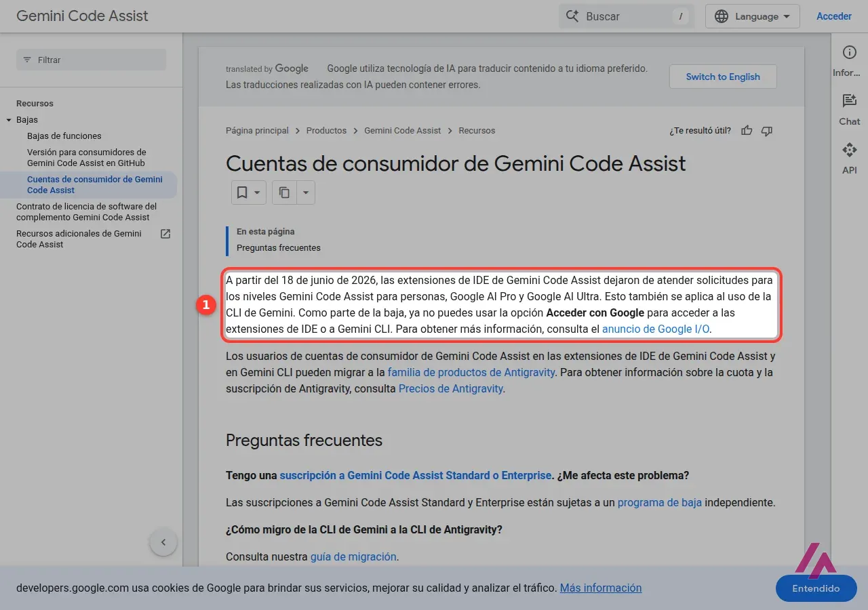Click the Gemini Code Assist site title
This screenshot has height=610, width=868.
[82, 16]
